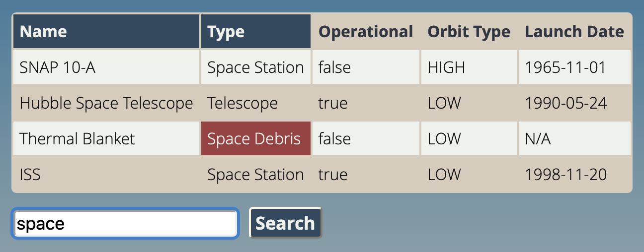Select the 'Hubble Space Telescope' cell
Image resolution: width=644 pixels, height=252 pixels.
[x=106, y=103]
